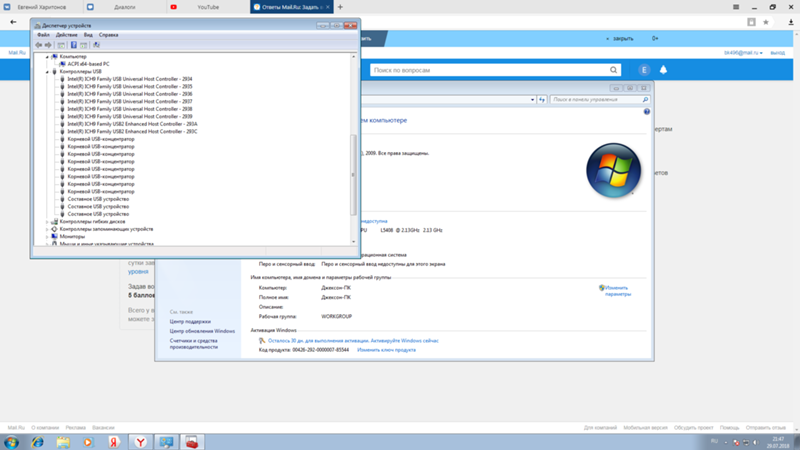800x450 pixels.
Task: Click the System window help question icon
Action: (x=646, y=112)
